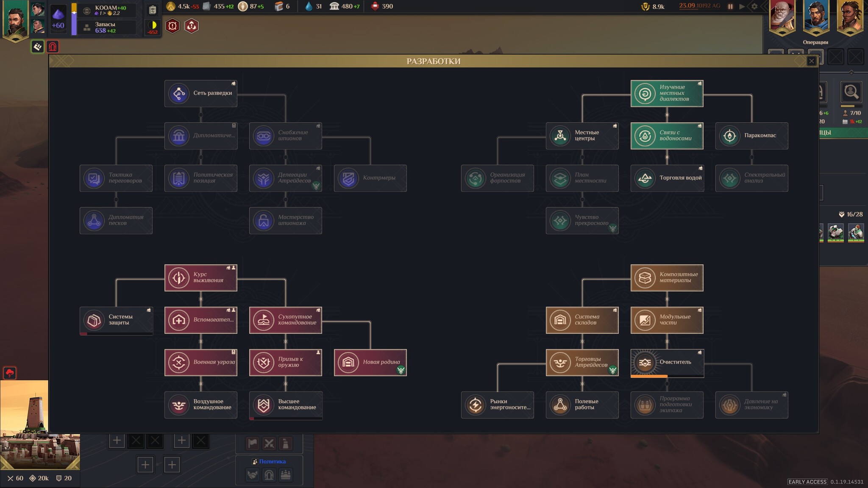
Task: Select Военная угроза development
Action: tap(200, 362)
